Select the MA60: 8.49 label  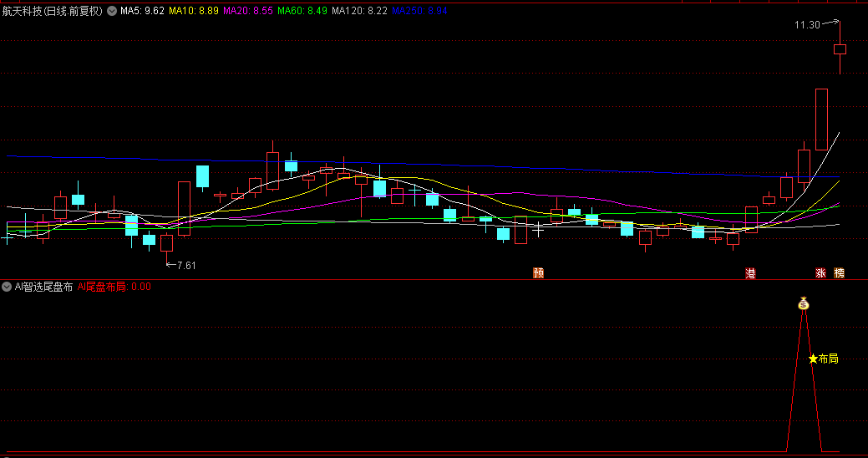[x=302, y=11]
